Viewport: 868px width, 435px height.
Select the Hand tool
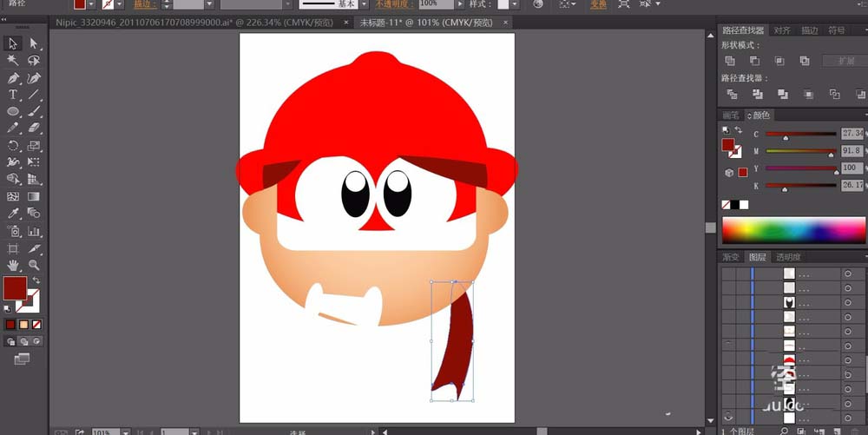(13, 265)
